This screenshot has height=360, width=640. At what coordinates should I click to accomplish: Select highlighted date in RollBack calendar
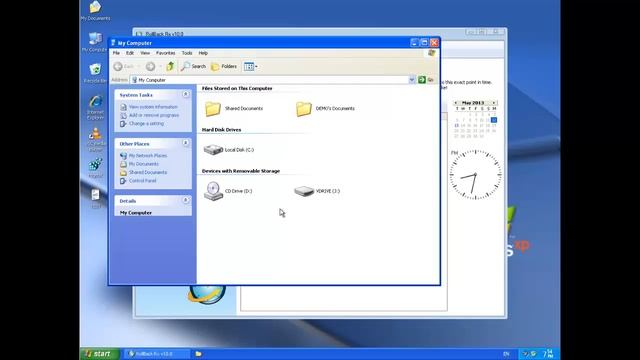coord(494,120)
